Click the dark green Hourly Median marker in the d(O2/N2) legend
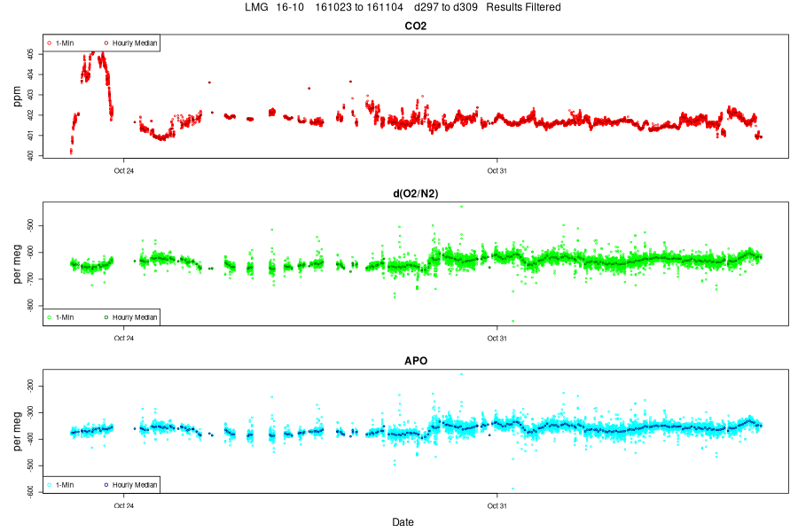The image size is (798, 532). tap(106, 317)
